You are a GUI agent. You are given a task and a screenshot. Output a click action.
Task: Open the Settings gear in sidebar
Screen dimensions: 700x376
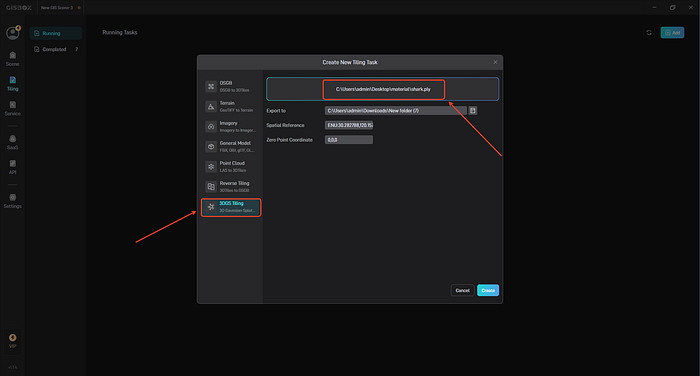pos(12,201)
